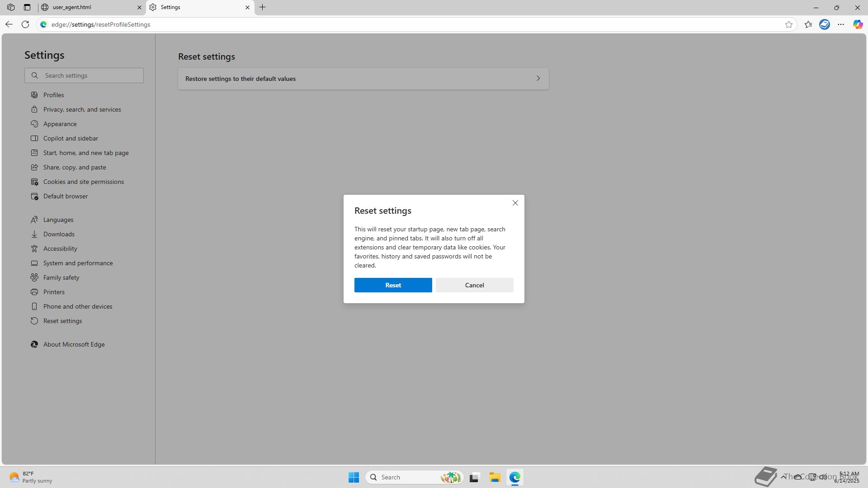Open the Favorites star-list icon
This screenshot has width=868, height=488.
coord(808,24)
